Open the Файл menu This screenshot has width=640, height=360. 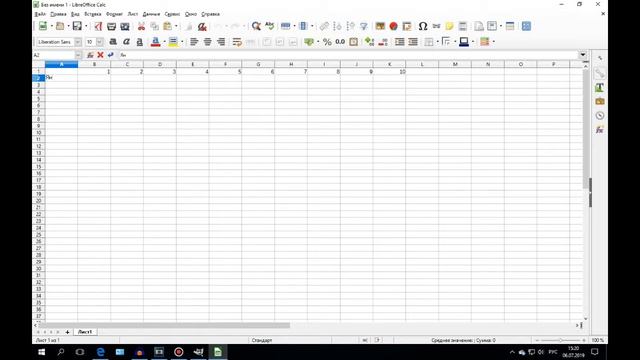tap(40, 14)
